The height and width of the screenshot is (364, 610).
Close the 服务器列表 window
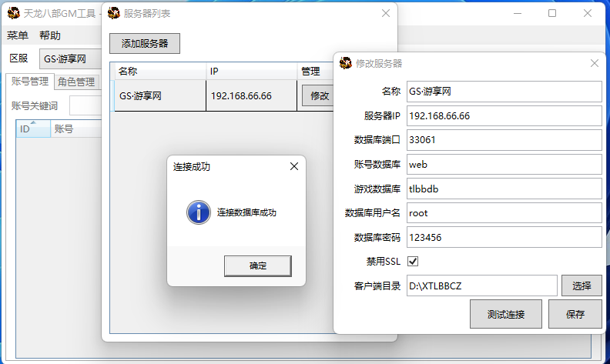coord(386,13)
